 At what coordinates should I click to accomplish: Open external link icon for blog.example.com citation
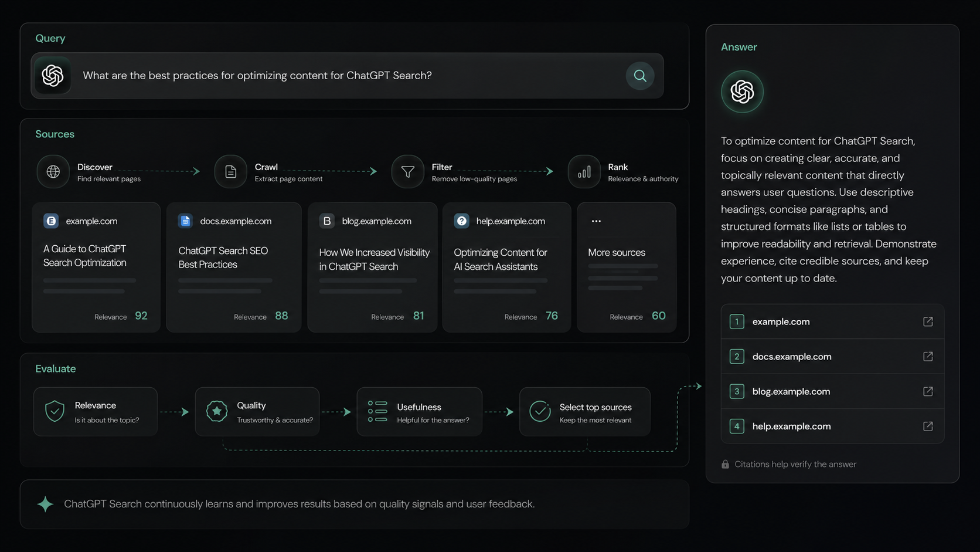[928, 391]
